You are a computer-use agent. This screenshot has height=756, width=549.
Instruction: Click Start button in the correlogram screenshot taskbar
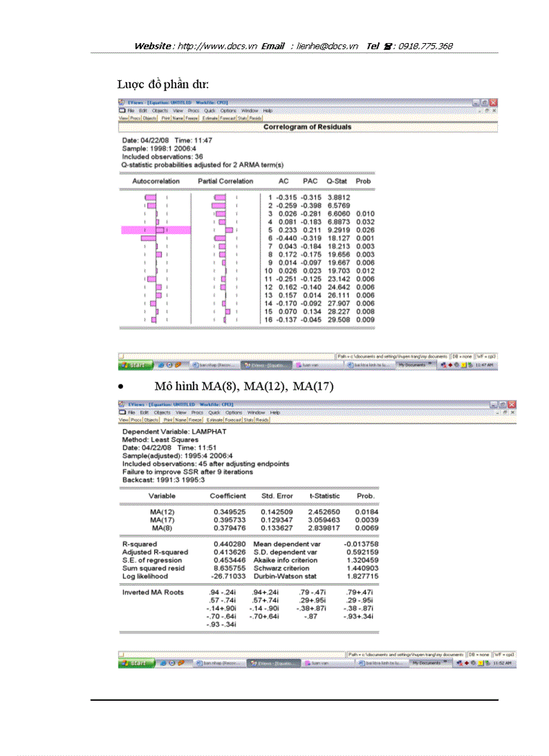point(135,364)
